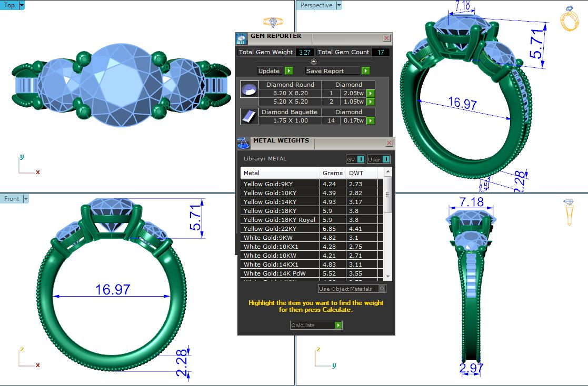Select the Perspective viewport tab label
Screen dimensions: 588x386
click(316, 5)
